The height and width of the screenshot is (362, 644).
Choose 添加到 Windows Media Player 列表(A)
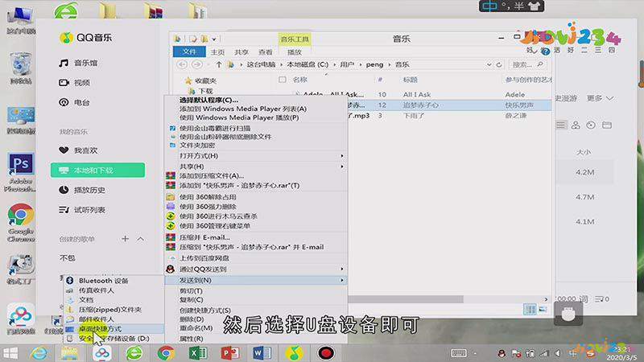pyautogui.click(x=243, y=109)
